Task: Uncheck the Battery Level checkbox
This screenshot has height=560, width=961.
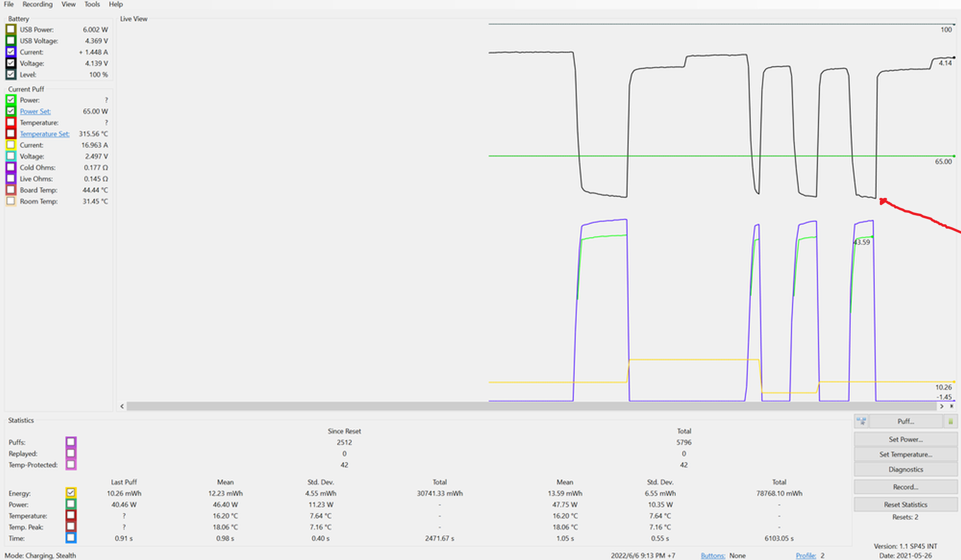Action: (x=11, y=74)
